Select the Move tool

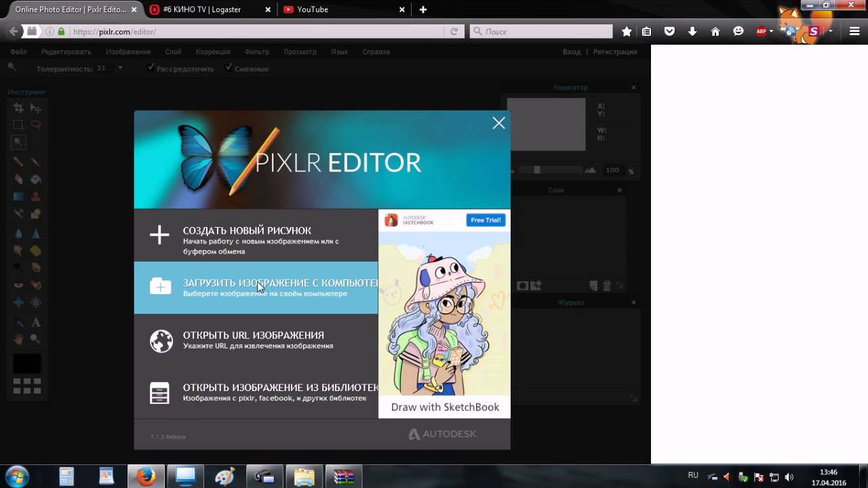pyautogui.click(x=35, y=108)
